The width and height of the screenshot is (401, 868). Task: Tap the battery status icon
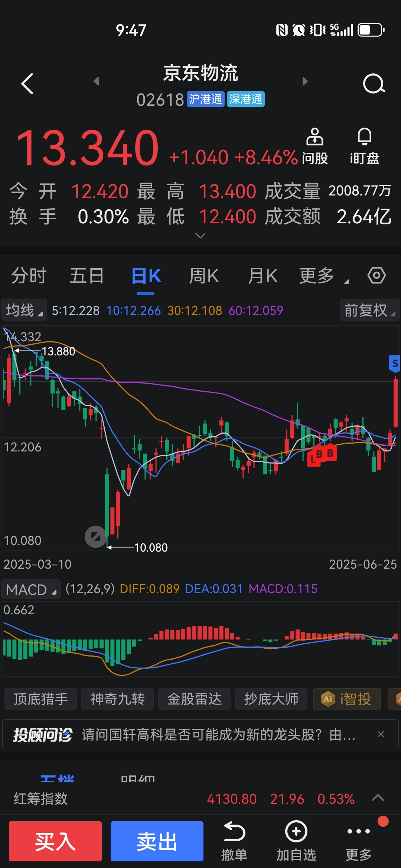pos(371,30)
